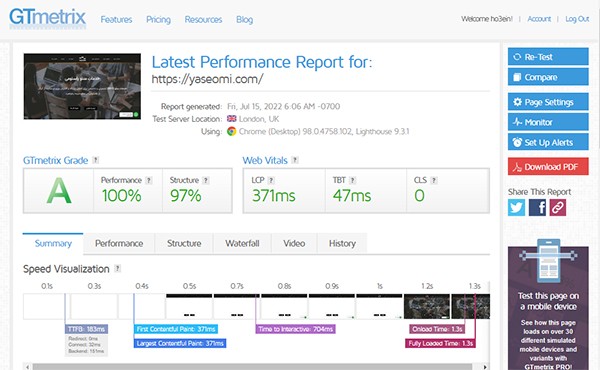This screenshot has width=600, height=370.
Task: Click Set Up Alerts
Action: click(548, 142)
